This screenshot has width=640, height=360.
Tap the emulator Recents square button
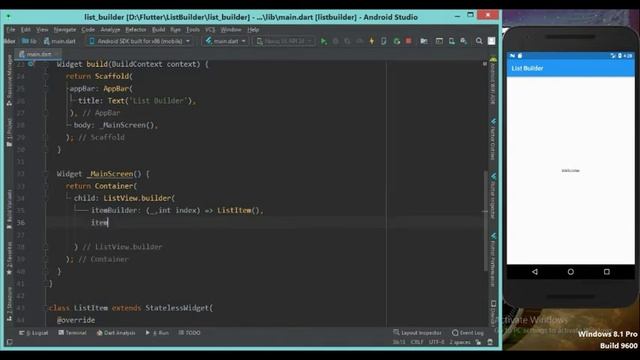point(607,272)
